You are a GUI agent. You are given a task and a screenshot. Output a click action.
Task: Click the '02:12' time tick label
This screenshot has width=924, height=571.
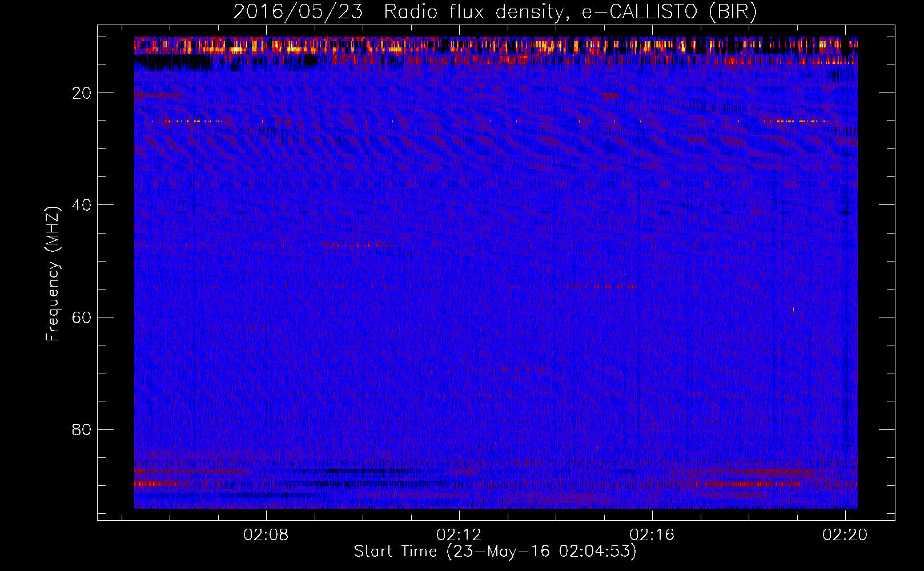coord(459,535)
